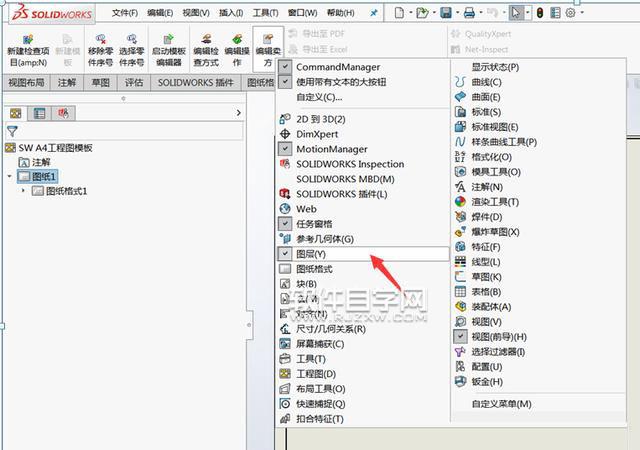Switch to 视图布局 tab
The width and height of the screenshot is (640, 450).
tap(26, 82)
